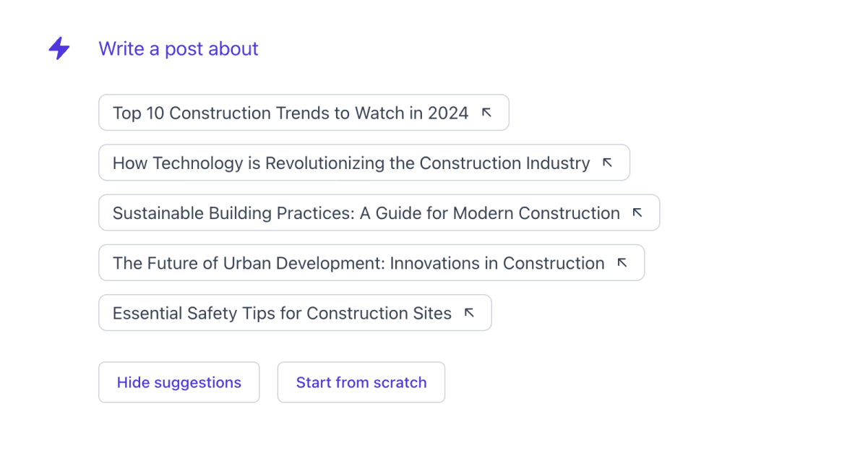The width and height of the screenshot is (868, 461).
Task: Click the arrow icon on the Top 10 Trends suggestion
Action: tap(487, 111)
